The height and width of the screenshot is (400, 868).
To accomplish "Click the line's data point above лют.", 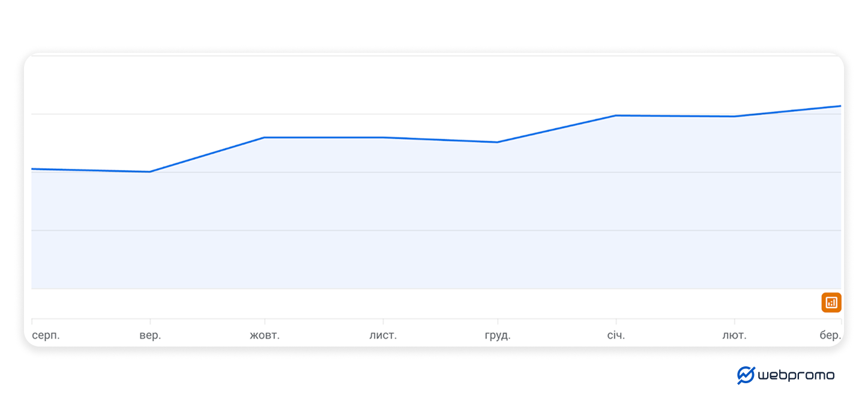I will (x=734, y=117).
